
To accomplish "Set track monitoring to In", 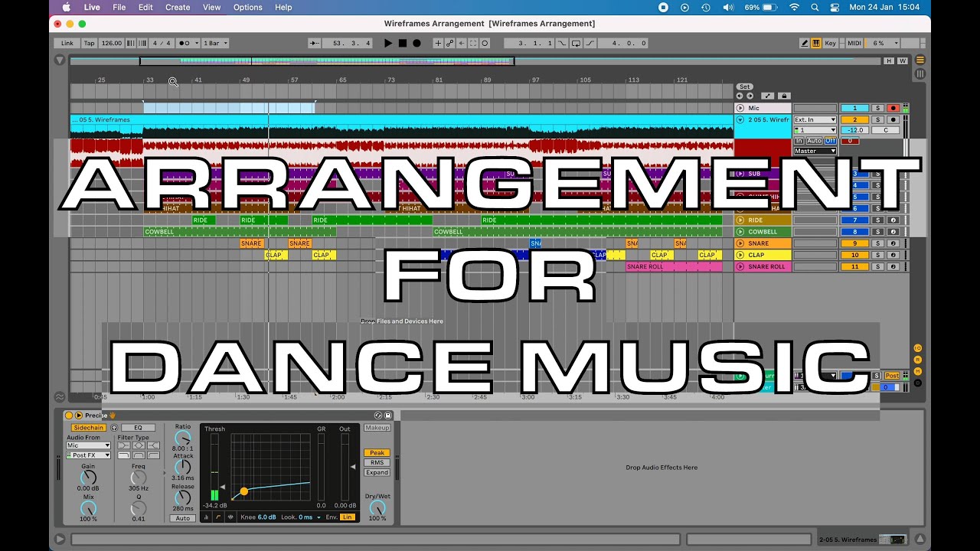I will pos(799,141).
